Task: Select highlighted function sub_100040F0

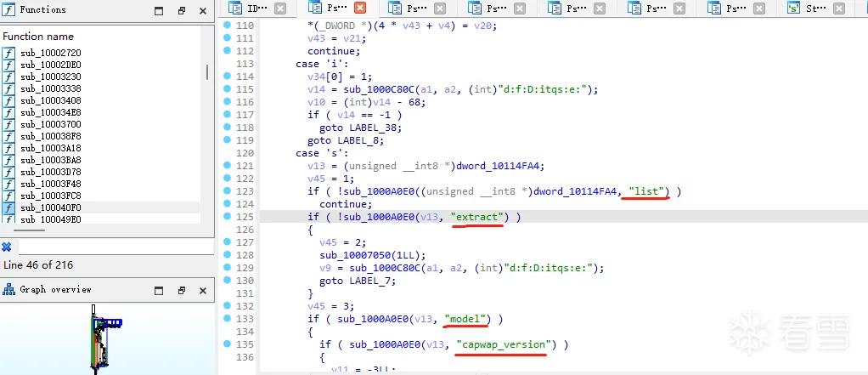Action: (51, 207)
